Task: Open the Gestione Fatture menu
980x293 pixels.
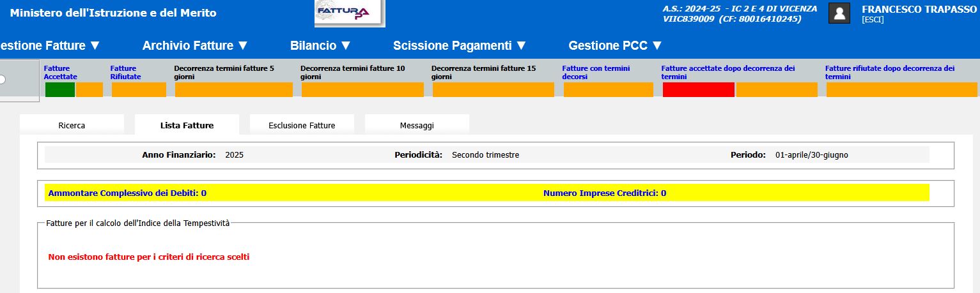Action: click(50, 45)
